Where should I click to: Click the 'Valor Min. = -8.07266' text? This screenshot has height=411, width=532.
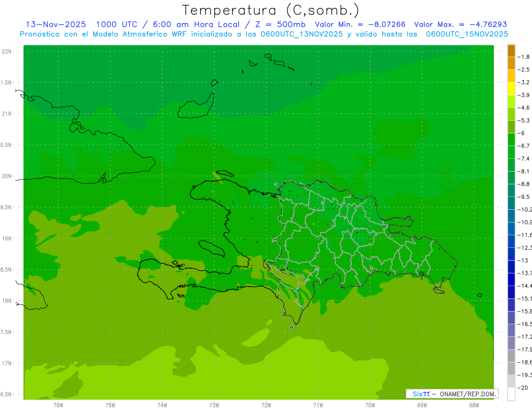tap(360, 24)
